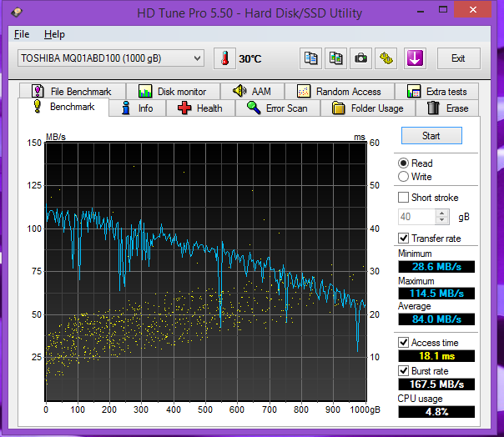This screenshot has height=437, width=504.
Task: Decrease short stroke gB with down arrow
Action: click(442, 220)
